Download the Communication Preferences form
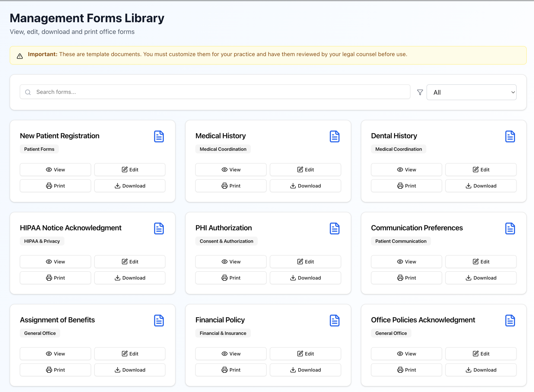This screenshot has width=534, height=392. 481,278
